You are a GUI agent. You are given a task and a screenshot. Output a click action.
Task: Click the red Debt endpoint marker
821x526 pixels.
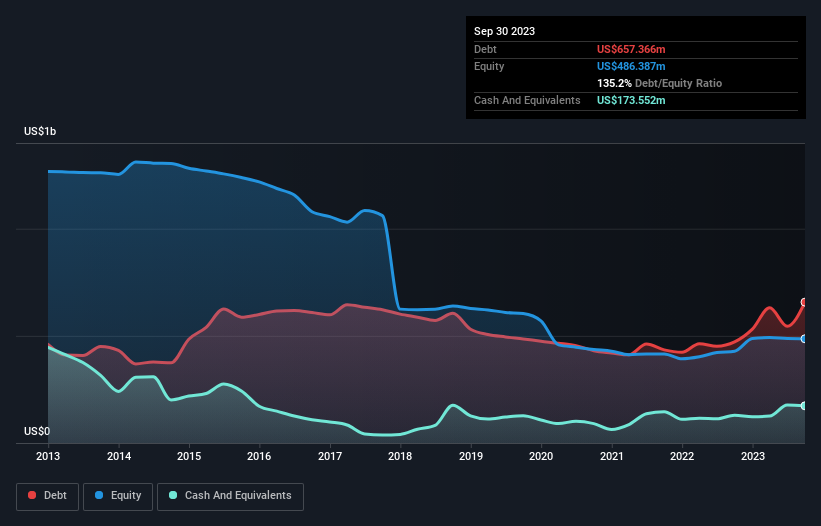[x=804, y=302]
